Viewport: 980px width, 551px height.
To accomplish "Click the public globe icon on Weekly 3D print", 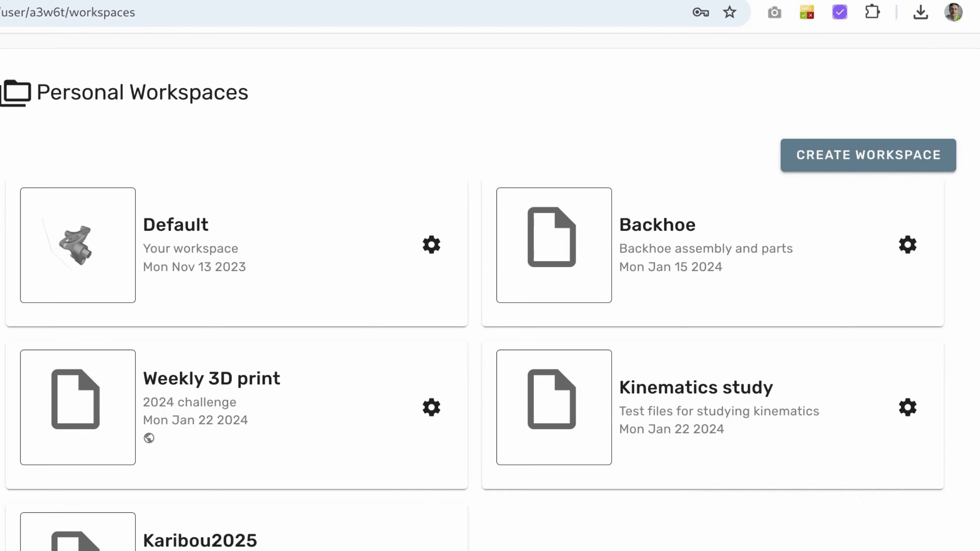I will tap(149, 438).
